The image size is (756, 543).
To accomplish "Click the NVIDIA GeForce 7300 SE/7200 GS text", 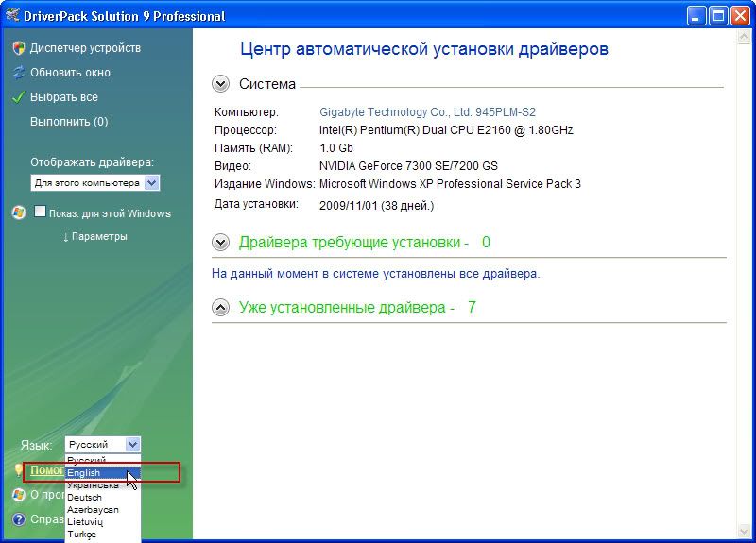I will click(x=408, y=166).
